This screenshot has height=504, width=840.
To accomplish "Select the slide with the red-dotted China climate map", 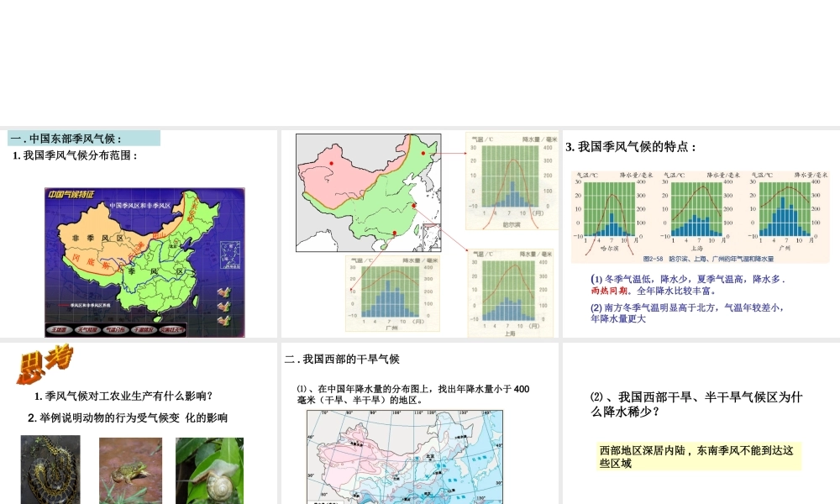I will click(420, 234).
